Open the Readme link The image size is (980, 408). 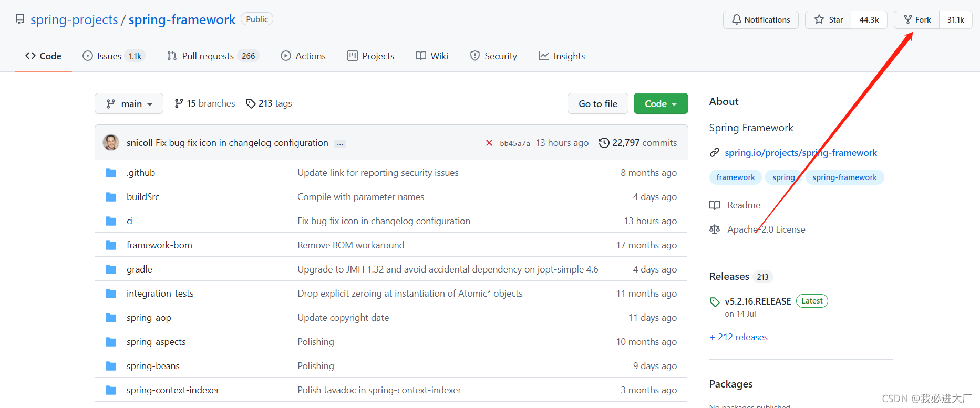tap(735, 205)
